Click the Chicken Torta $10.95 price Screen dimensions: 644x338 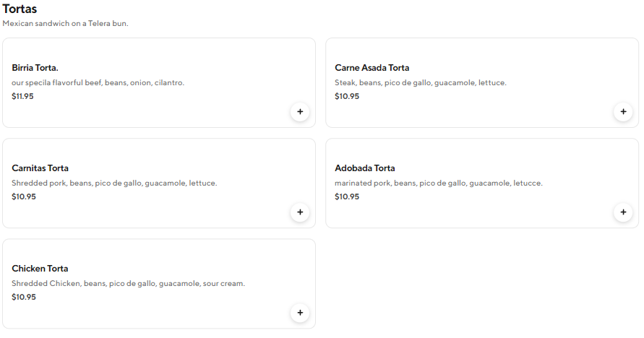click(x=24, y=297)
